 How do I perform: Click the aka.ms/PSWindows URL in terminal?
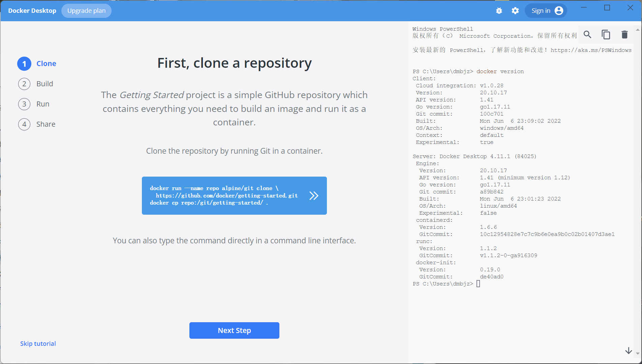click(x=591, y=50)
